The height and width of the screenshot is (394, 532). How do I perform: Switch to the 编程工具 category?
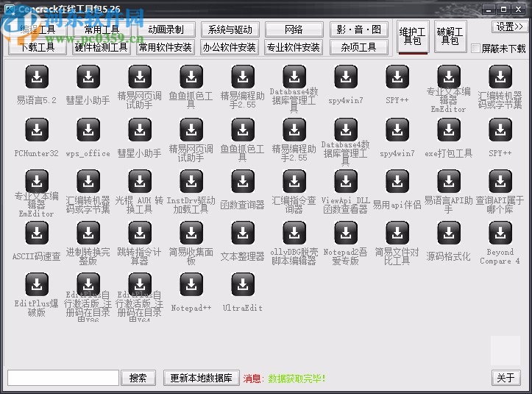[38, 29]
